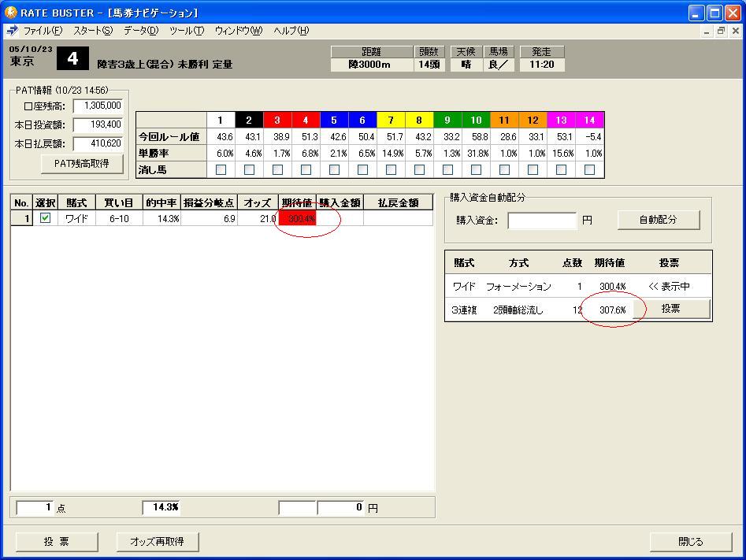Uncheck the 選択 checkbox for the ワイド 6-10 row
Image resolution: width=746 pixels, height=560 pixels.
(45, 218)
